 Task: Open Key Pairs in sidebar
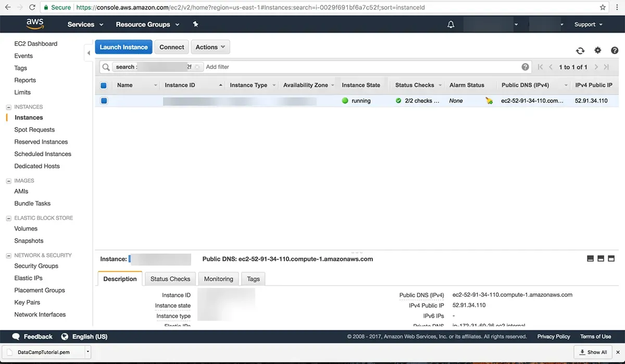27,302
